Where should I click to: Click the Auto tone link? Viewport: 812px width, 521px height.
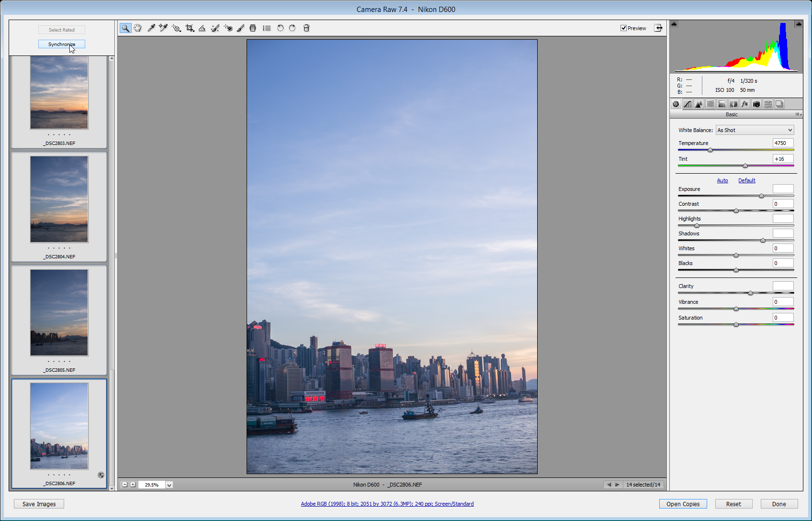[722, 180]
